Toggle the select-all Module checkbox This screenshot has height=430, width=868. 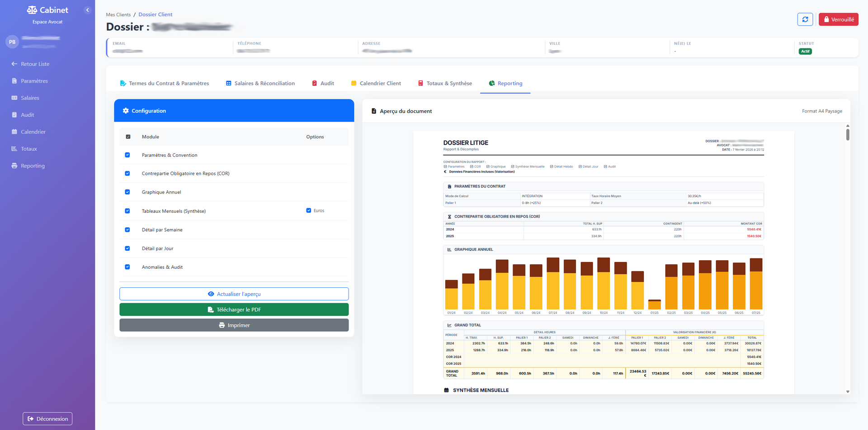click(x=128, y=137)
